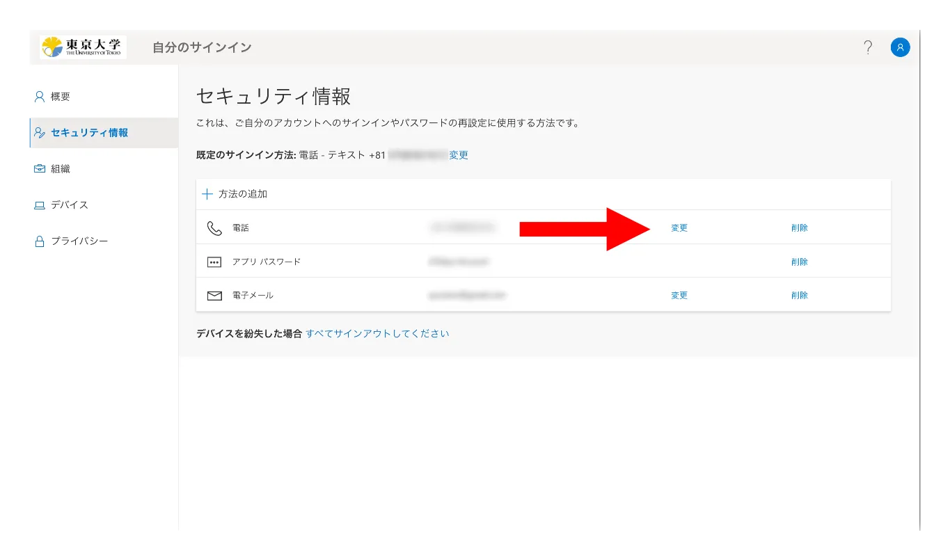Viewport: 950px width, 560px height.
Task: Click 変更 link for 電子メール
Action: 679,296
